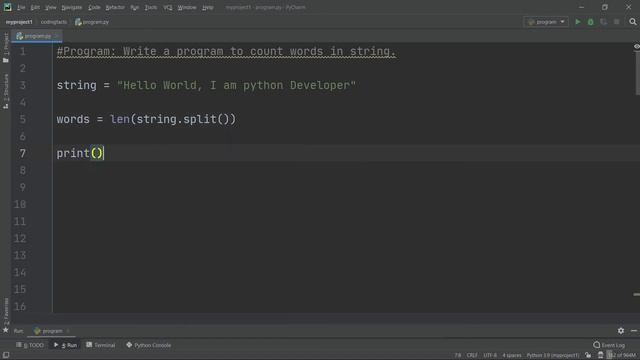Open the Terminal tool window
Image resolution: width=640 pixels, height=360 pixels.
(100, 345)
